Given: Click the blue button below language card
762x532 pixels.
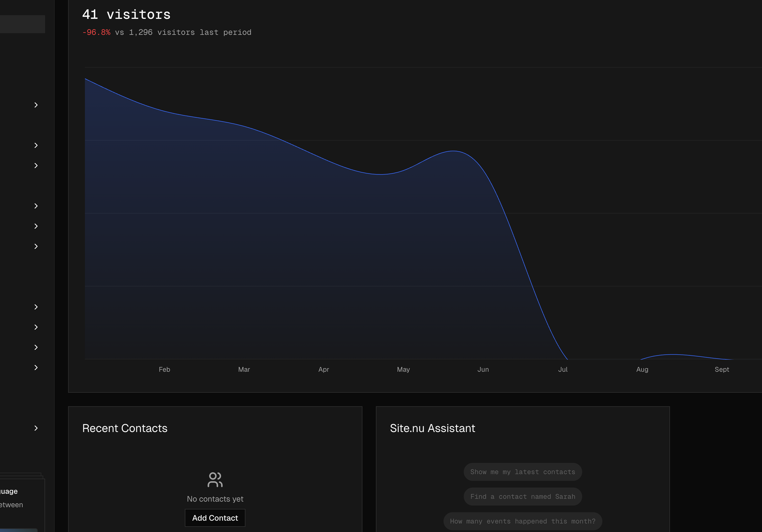Looking at the screenshot, I should pos(18,530).
